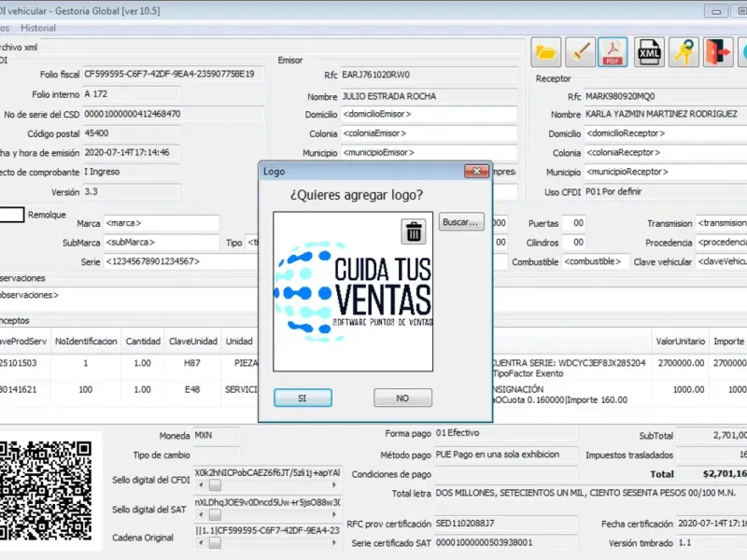Viewport: 747px width, 560px height.
Task: Click the Clave vehicular field
Action: (721, 261)
